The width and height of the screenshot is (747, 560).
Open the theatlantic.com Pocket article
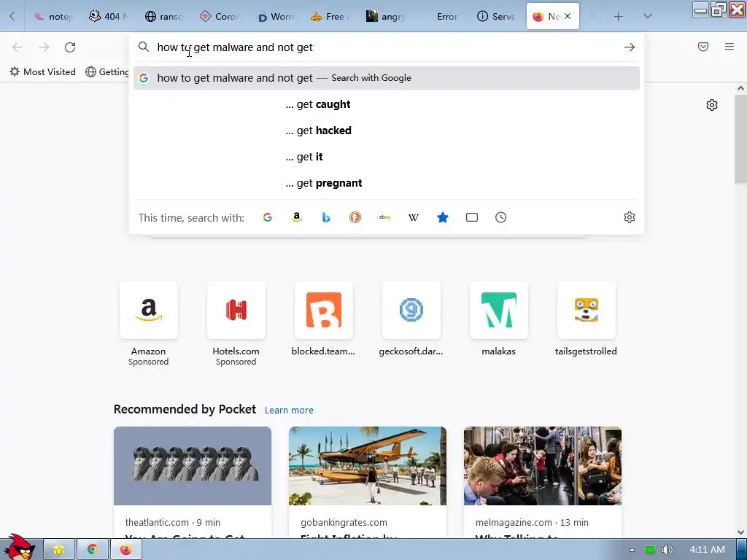(x=193, y=483)
